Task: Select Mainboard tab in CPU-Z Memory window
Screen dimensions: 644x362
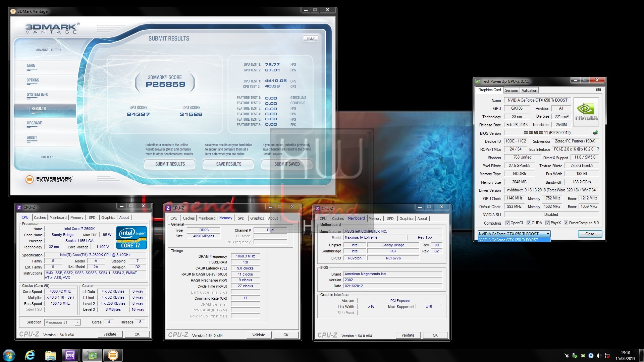Action: [207, 218]
